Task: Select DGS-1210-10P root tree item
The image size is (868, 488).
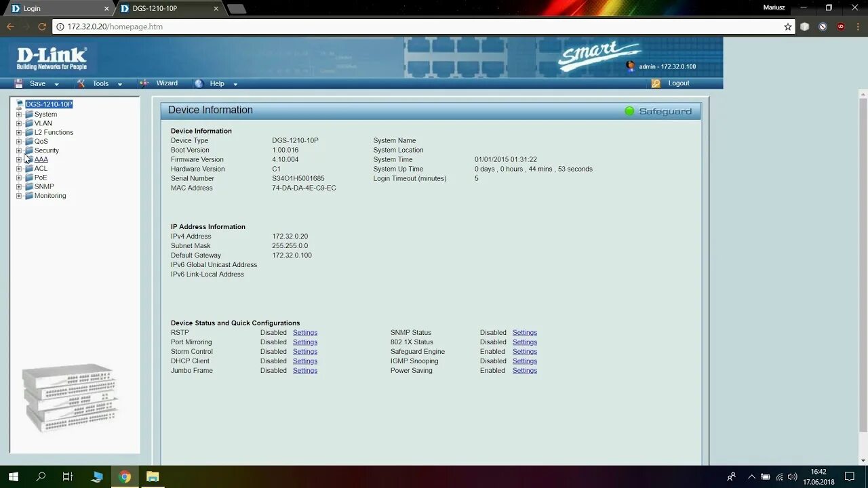Action: click(49, 104)
